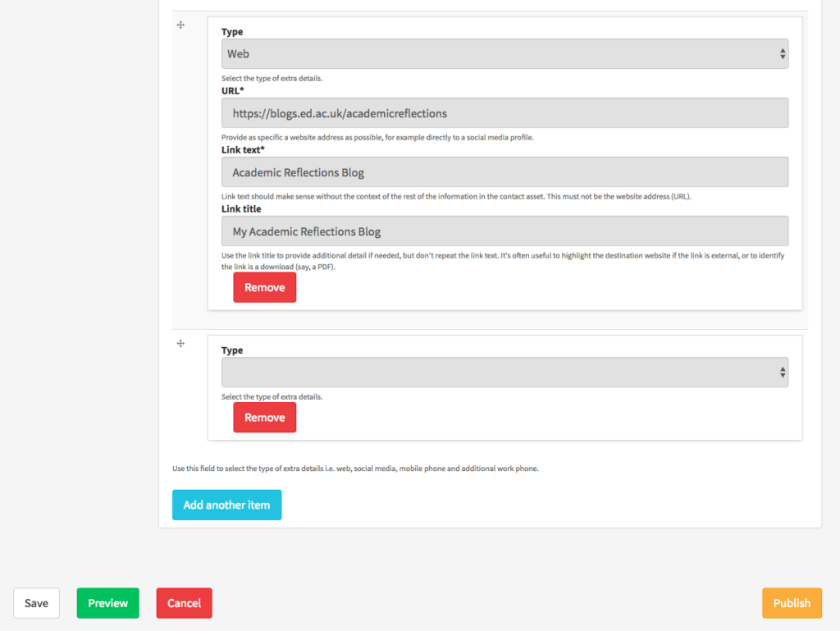Click the up-down arrows on the Web selector
This screenshot has width=840, height=631.
tap(783, 54)
